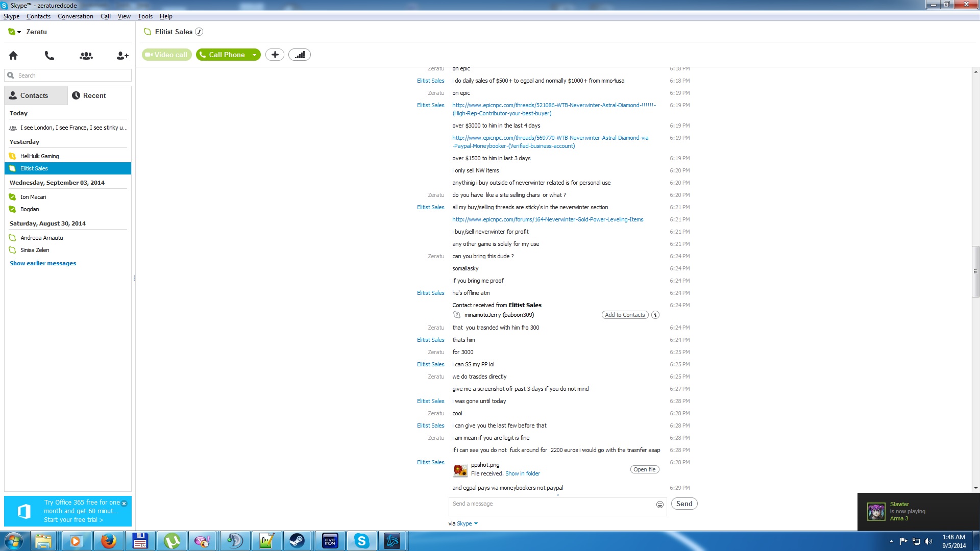
Task: Open the status dropdown next to Zeratu
Action: 19,32
